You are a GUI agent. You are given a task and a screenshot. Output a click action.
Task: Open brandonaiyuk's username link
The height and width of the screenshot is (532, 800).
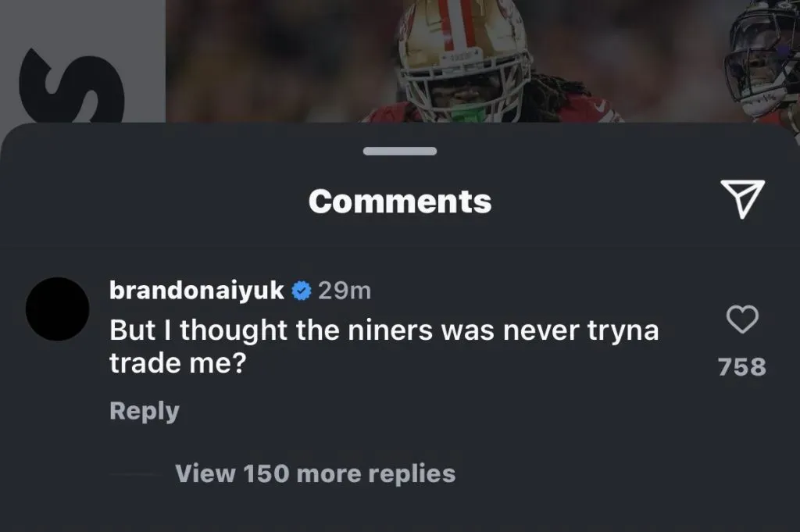(197, 290)
